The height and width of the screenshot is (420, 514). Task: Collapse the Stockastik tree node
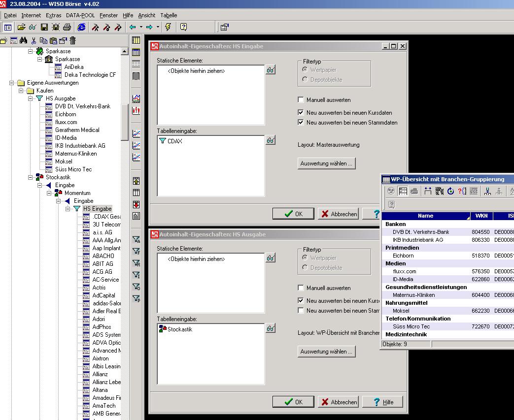pos(31,177)
